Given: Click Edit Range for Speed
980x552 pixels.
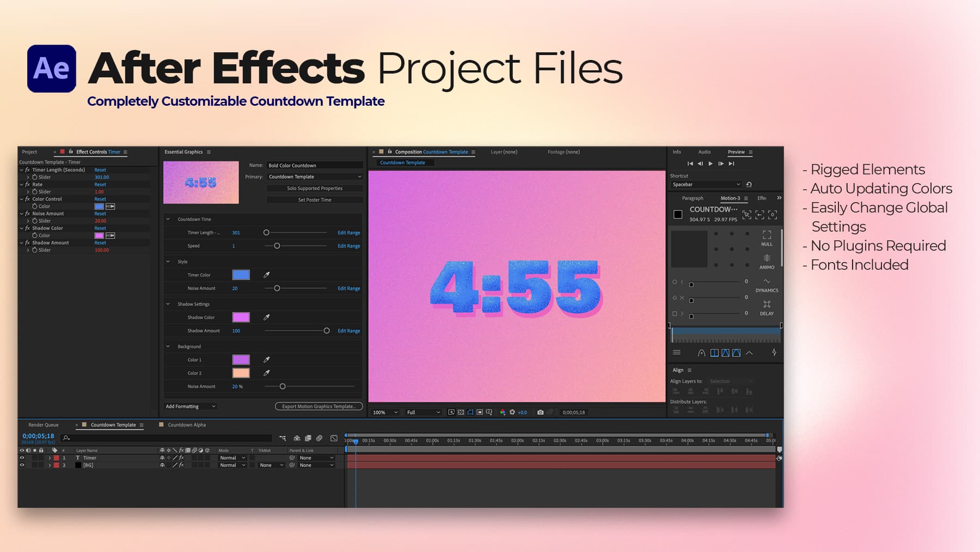Looking at the screenshot, I should click(x=349, y=246).
